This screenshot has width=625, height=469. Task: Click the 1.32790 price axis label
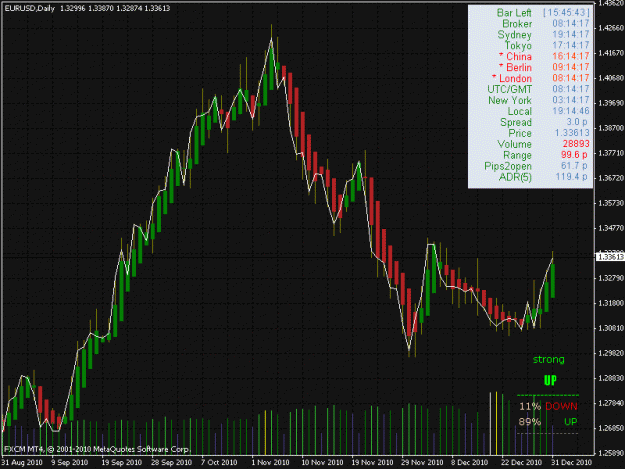pyautogui.click(x=611, y=278)
